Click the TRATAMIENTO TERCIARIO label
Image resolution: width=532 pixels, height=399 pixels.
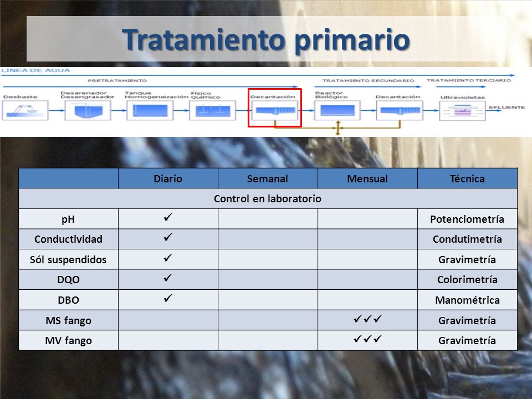point(469,80)
